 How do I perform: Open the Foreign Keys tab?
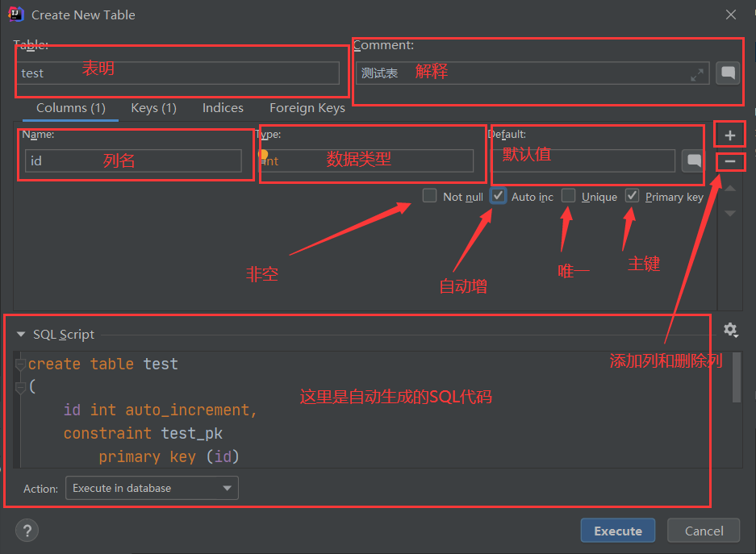point(307,108)
